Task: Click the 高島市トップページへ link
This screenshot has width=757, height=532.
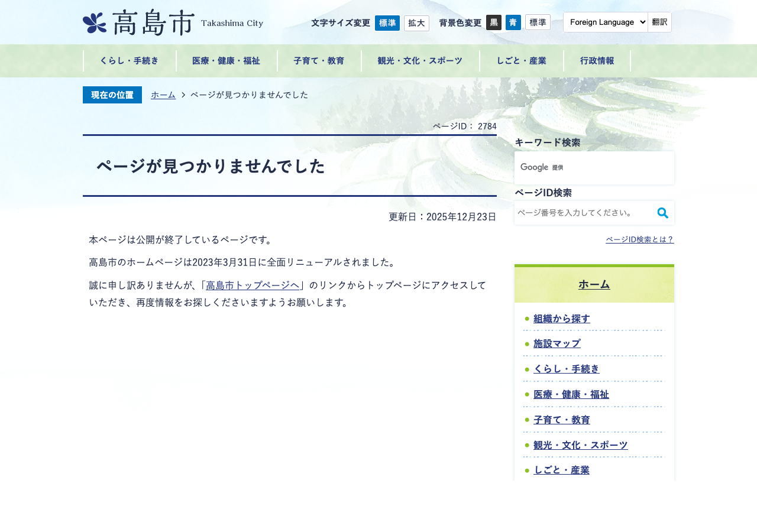Action: coord(253,286)
